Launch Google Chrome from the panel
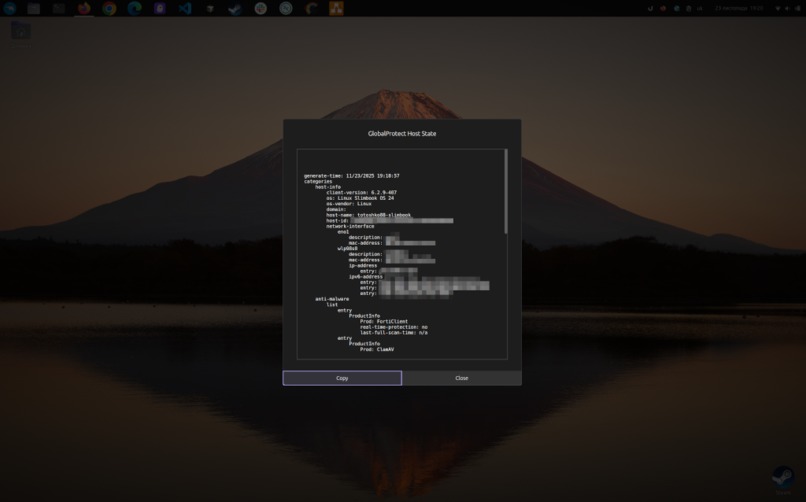The width and height of the screenshot is (806, 502). tap(109, 8)
